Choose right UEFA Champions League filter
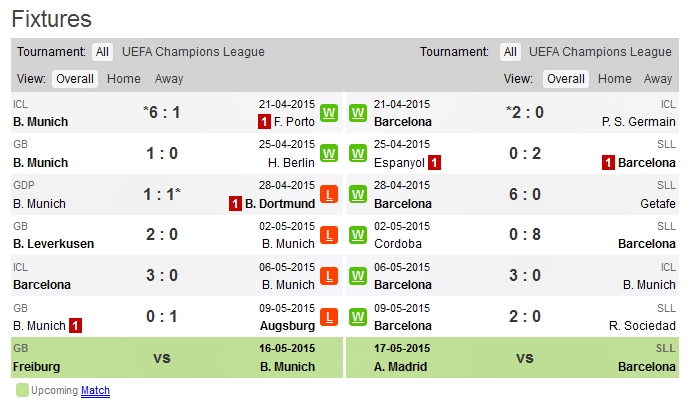The height and width of the screenshot is (406, 690). (600, 52)
